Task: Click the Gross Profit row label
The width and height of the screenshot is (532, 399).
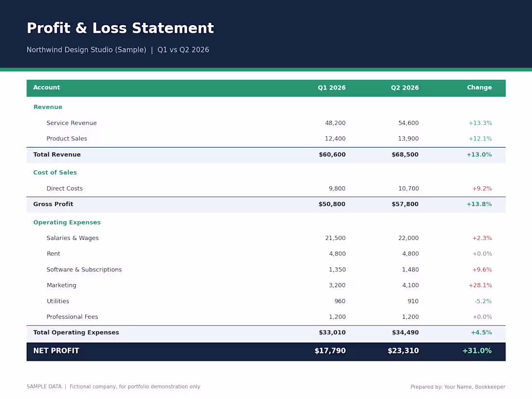Action: [53, 204]
